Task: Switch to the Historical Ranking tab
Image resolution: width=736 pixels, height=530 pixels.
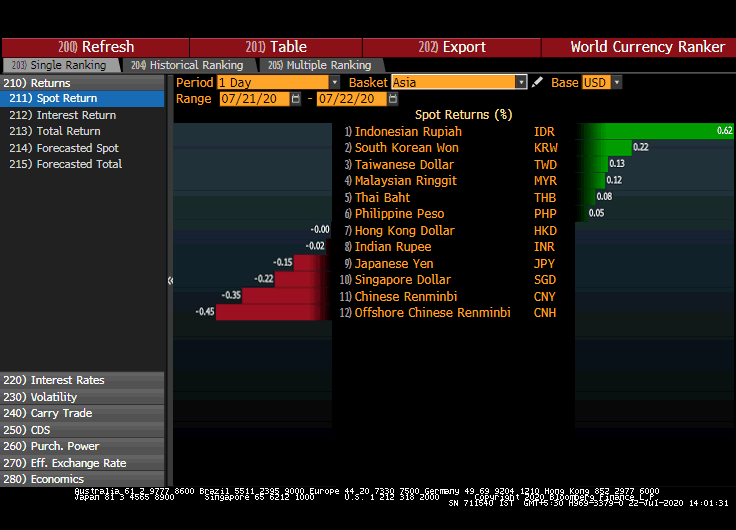Action: (x=187, y=65)
